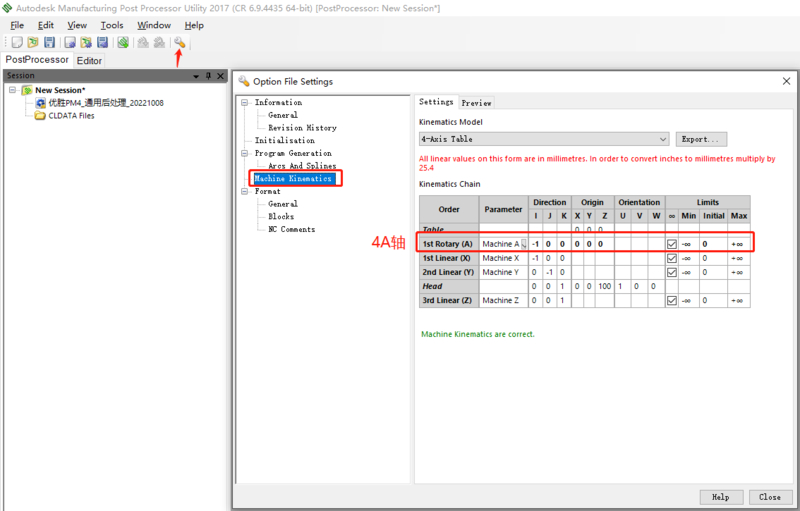
Task: Select Arcs And Splines tree item
Action: (x=301, y=166)
